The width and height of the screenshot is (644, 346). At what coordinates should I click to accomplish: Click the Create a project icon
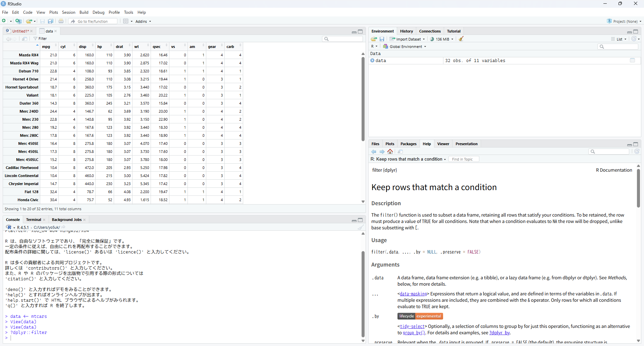[19, 21]
